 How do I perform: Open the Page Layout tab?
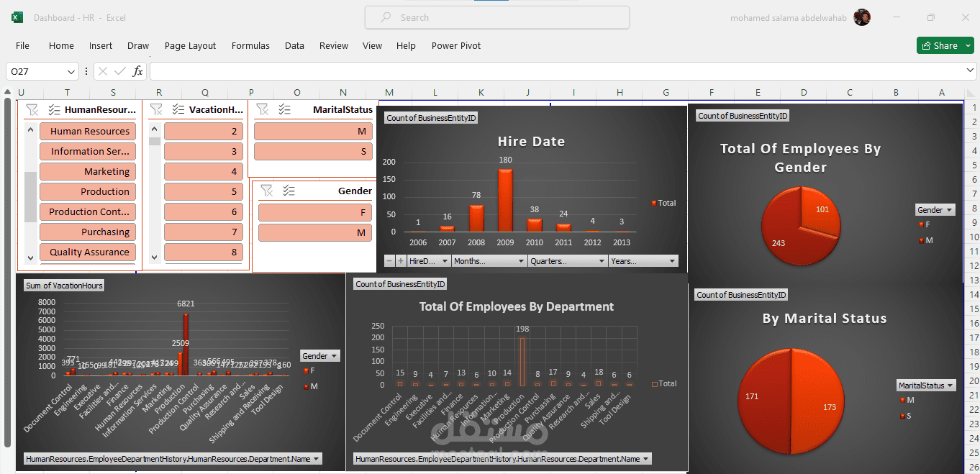(190, 45)
